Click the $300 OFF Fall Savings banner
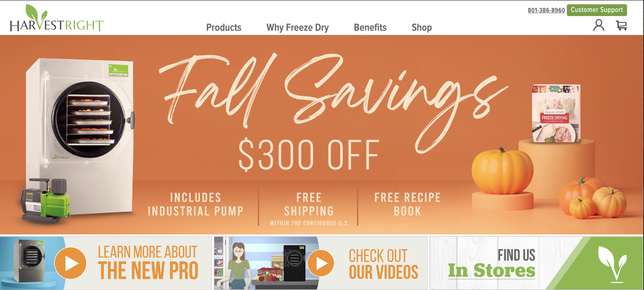Screen dimensions: 644x290 pos(321,135)
